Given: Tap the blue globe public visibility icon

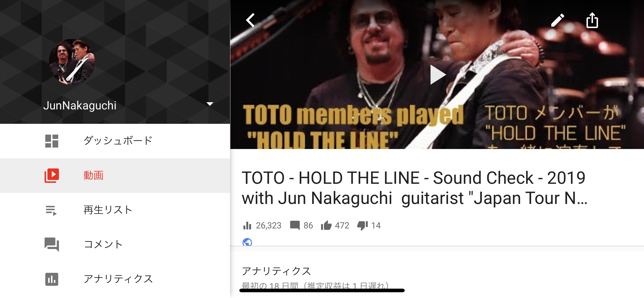Looking at the screenshot, I should pyautogui.click(x=247, y=242).
